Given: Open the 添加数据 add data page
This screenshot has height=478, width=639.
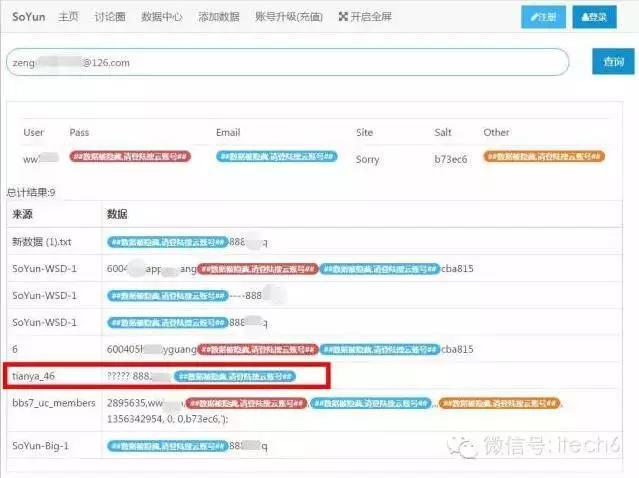Looking at the screenshot, I should 219,17.
